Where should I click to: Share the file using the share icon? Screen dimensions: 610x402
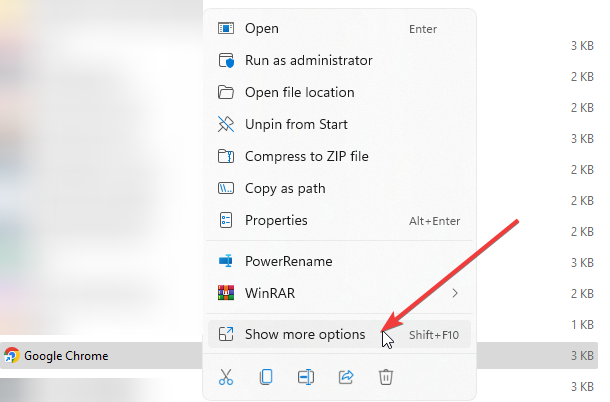point(346,377)
